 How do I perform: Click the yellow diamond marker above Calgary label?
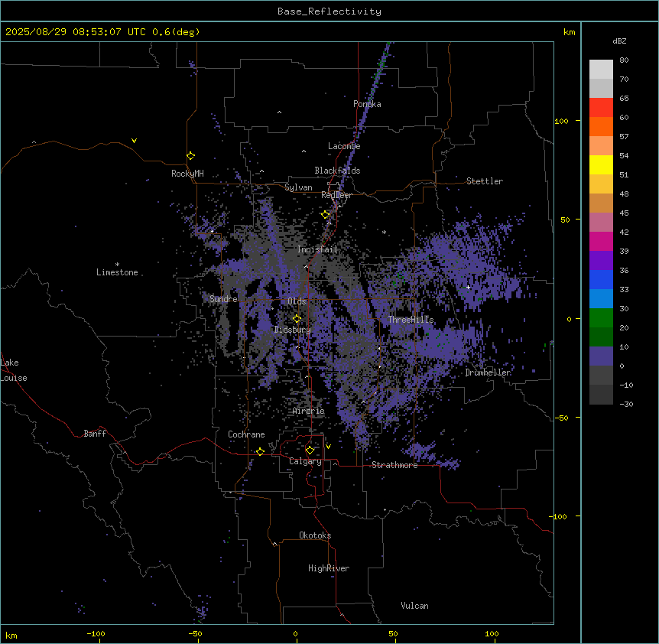(x=310, y=450)
